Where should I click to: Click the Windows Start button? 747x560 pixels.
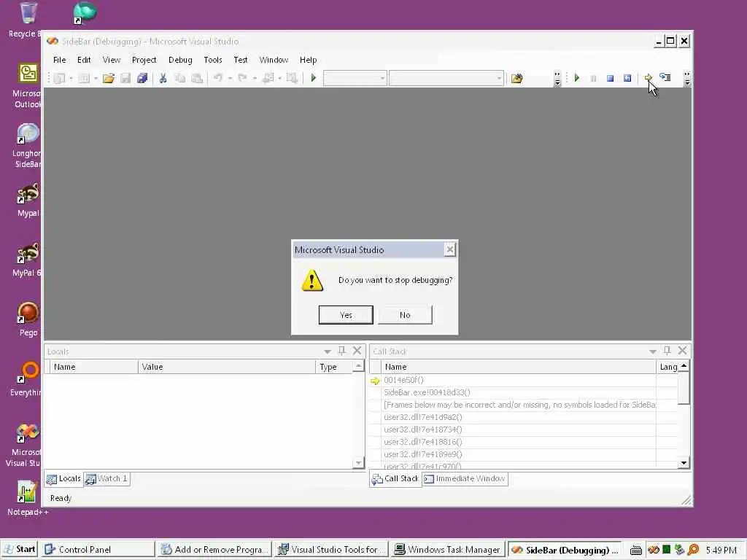click(20, 549)
